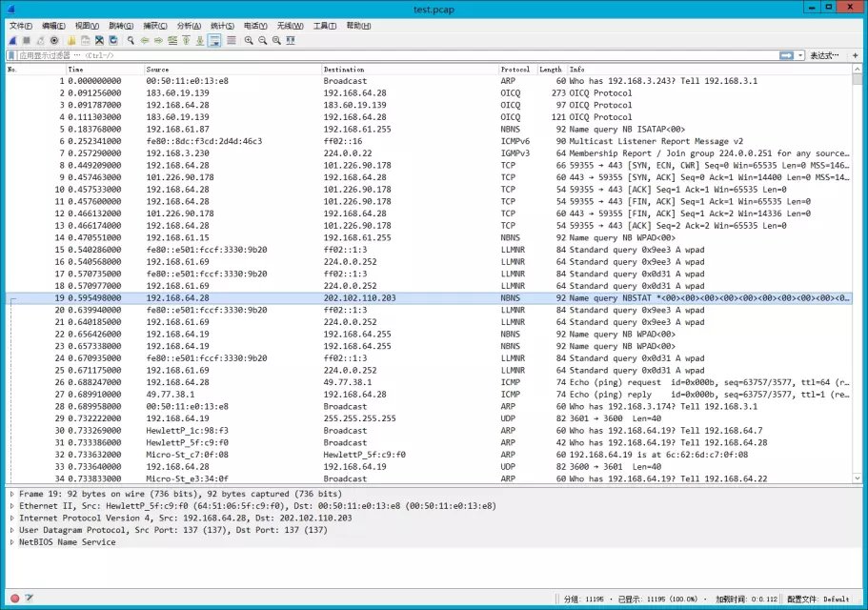Toggle auto scroll during live capture
868x610 pixels.
214,40
